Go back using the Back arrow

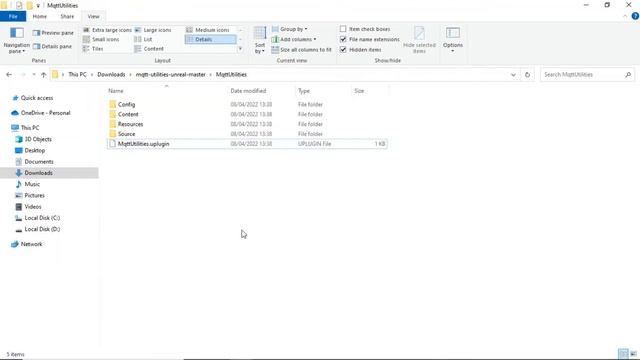9,75
